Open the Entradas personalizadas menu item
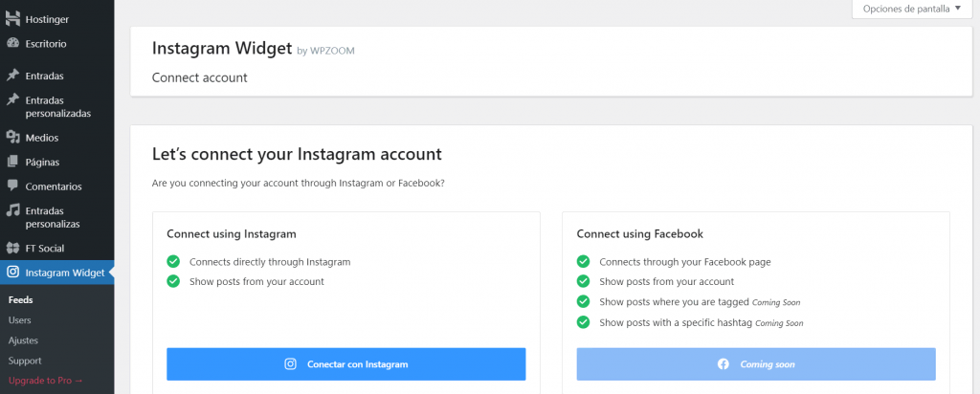 click(57, 106)
